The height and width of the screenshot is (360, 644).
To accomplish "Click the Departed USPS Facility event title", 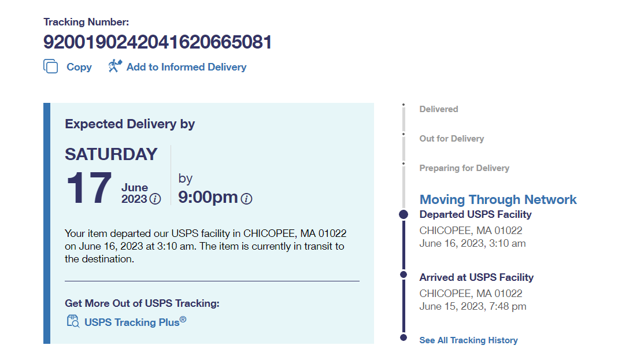I will point(475,214).
